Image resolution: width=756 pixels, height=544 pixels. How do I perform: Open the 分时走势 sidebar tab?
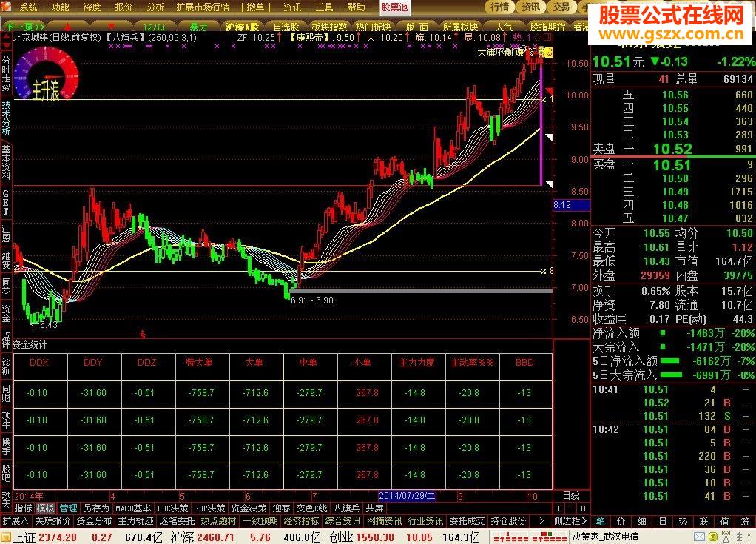pyautogui.click(x=6, y=74)
